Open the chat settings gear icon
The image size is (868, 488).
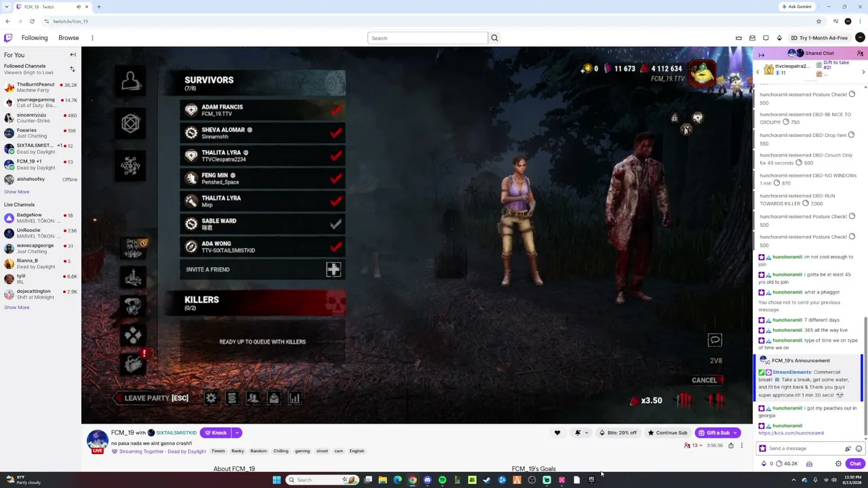(x=838, y=464)
